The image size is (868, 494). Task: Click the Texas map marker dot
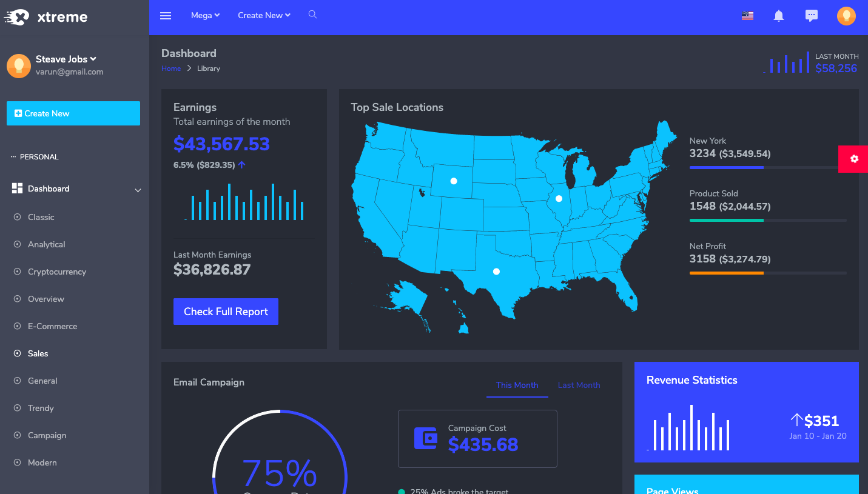point(496,272)
